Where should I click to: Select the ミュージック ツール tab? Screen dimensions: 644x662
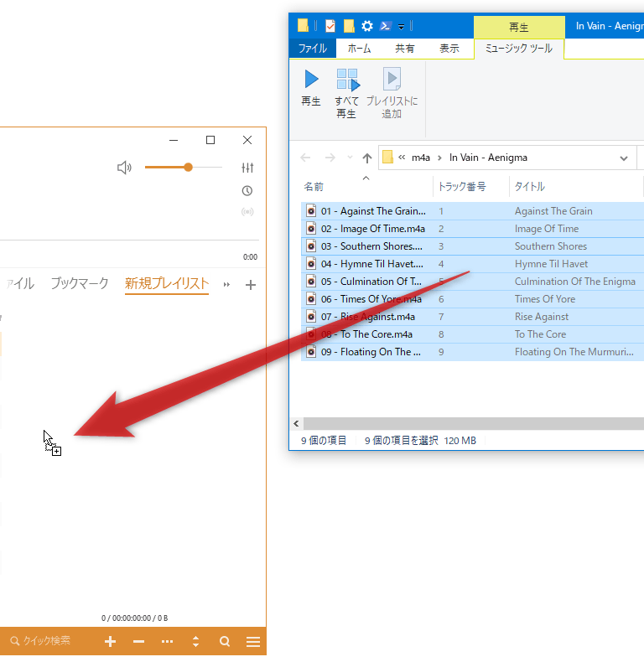point(519,49)
